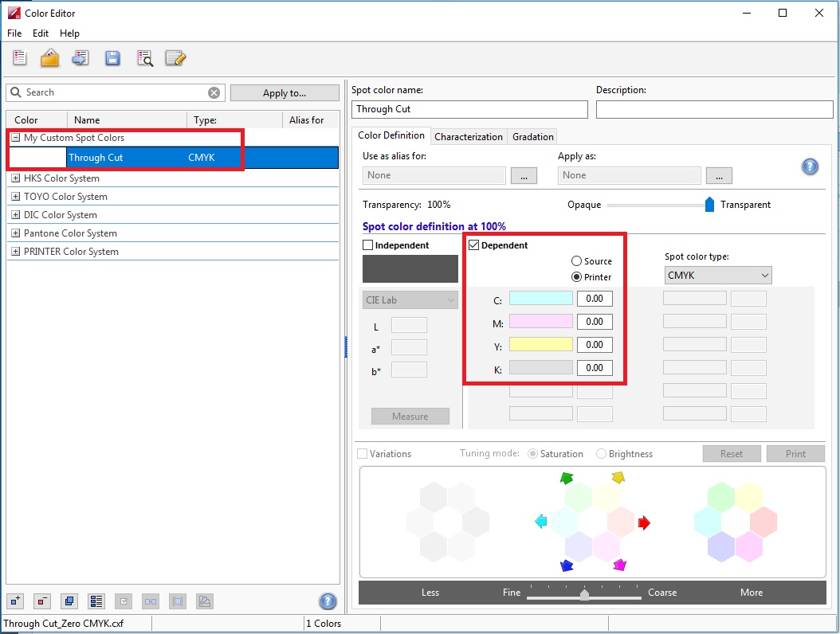Click the Print button
This screenshot has width=840, height=634.
point(795,453)
